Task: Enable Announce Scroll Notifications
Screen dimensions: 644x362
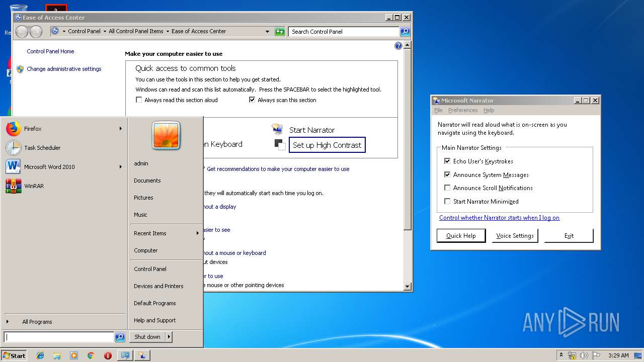Action: (447, 188)
